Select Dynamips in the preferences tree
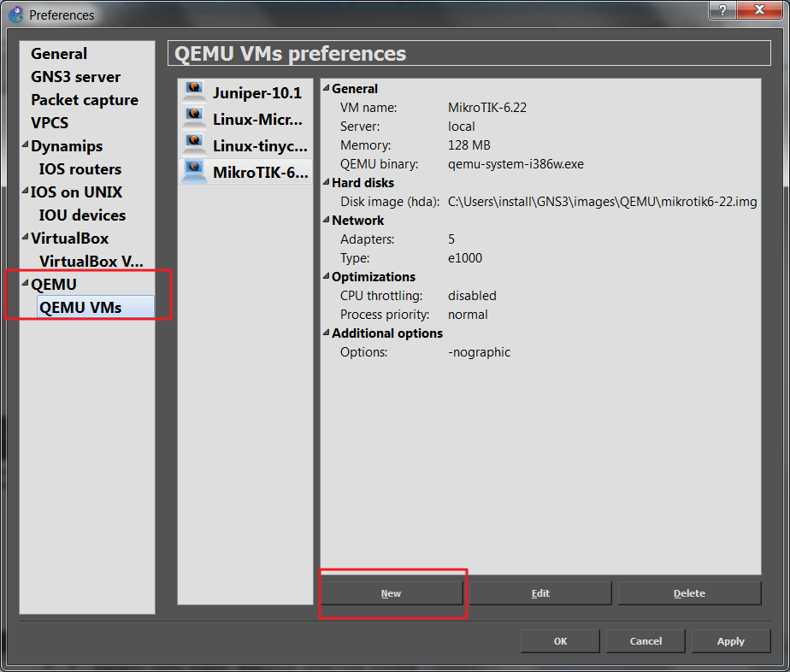 click(x=67, y=146)
